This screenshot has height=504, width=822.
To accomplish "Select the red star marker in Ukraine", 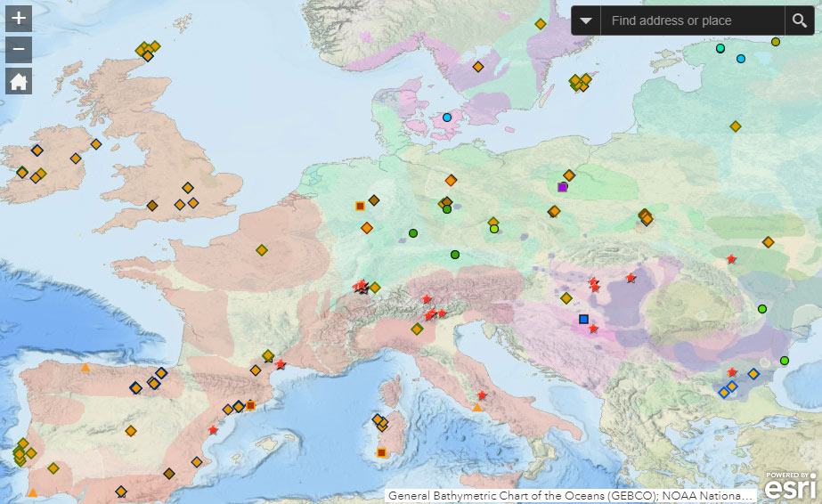I will (x=731, y=259).
